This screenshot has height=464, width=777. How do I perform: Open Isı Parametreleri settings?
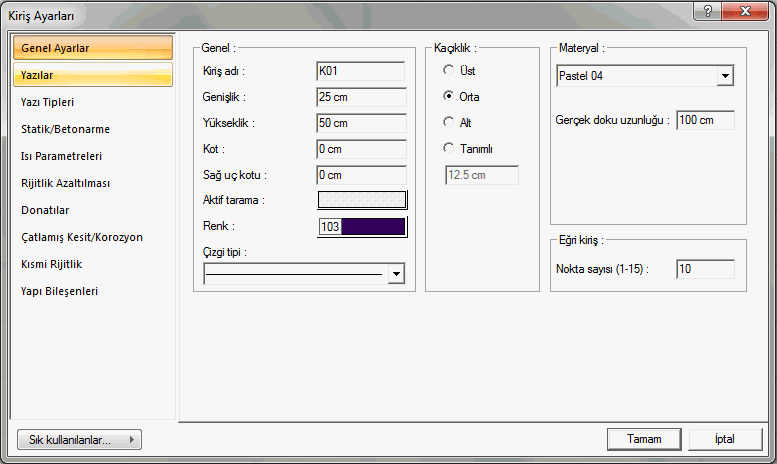pyautogui.click(x=61, y=156)
